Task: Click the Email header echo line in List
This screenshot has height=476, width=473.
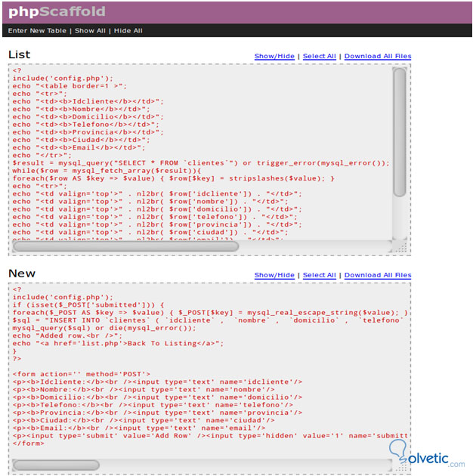Action: click(79, 147)
